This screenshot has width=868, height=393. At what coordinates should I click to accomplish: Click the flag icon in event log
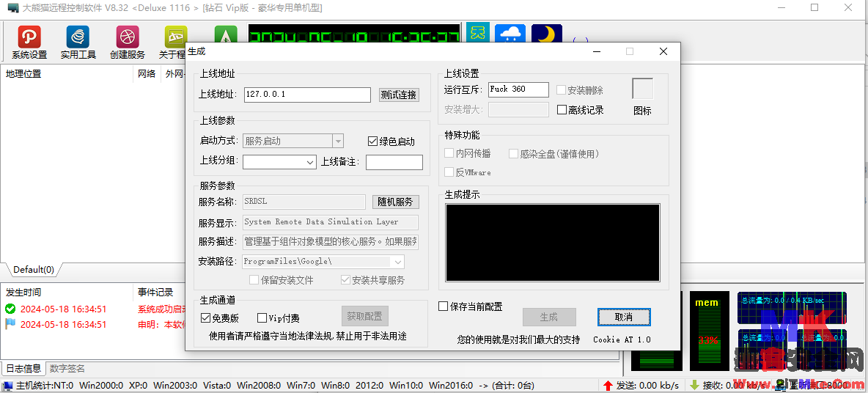(10, 324)
